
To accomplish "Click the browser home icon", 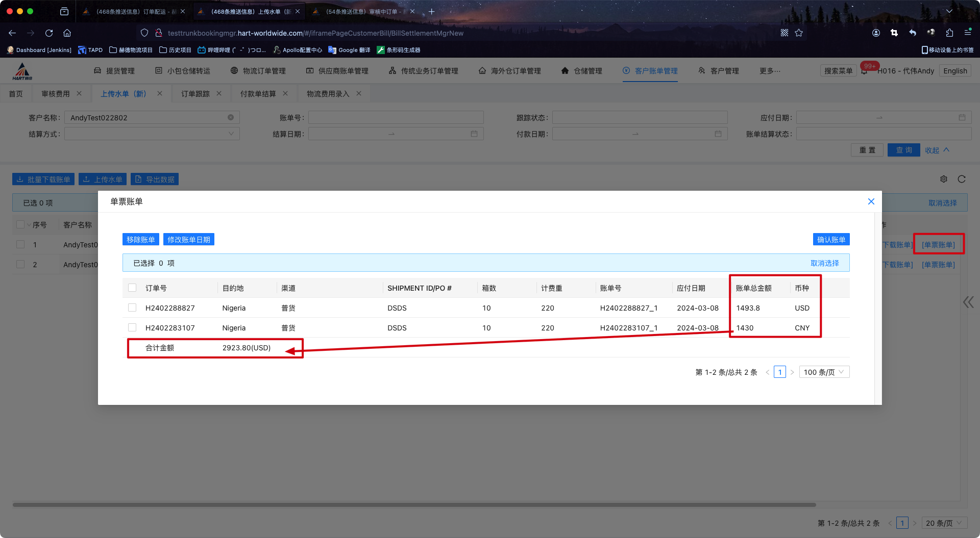I will pos(67,33).
